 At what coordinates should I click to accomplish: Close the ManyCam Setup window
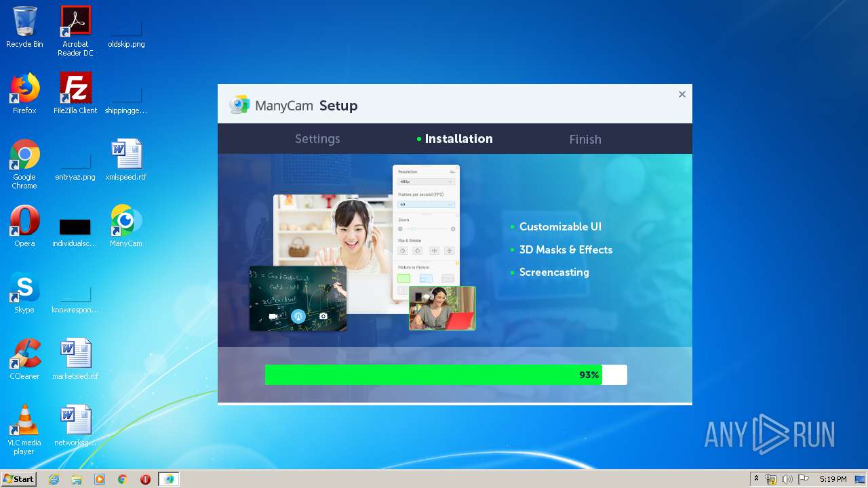pyautogui.click(x=682, y=94)
